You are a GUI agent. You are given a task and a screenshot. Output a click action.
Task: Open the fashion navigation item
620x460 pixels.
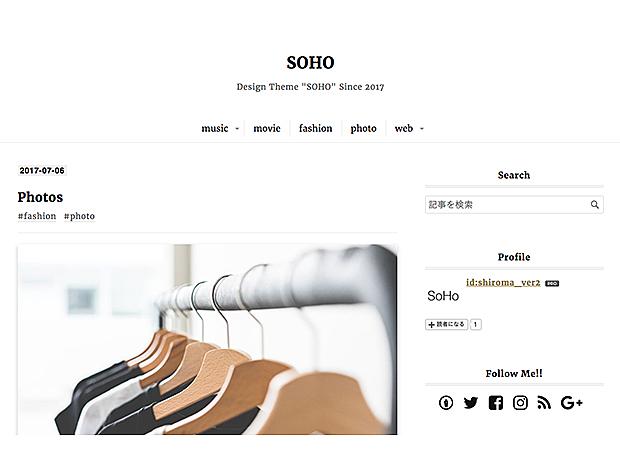tap(316, 128)
